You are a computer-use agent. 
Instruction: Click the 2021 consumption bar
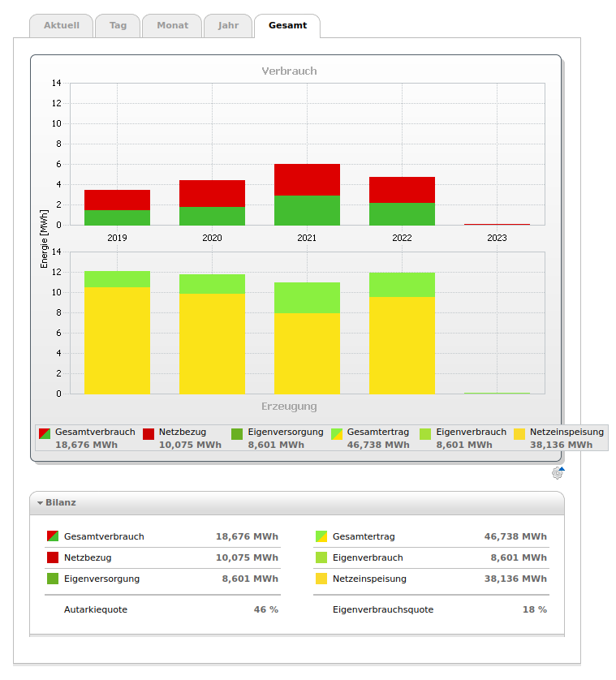tap(307, 195)
